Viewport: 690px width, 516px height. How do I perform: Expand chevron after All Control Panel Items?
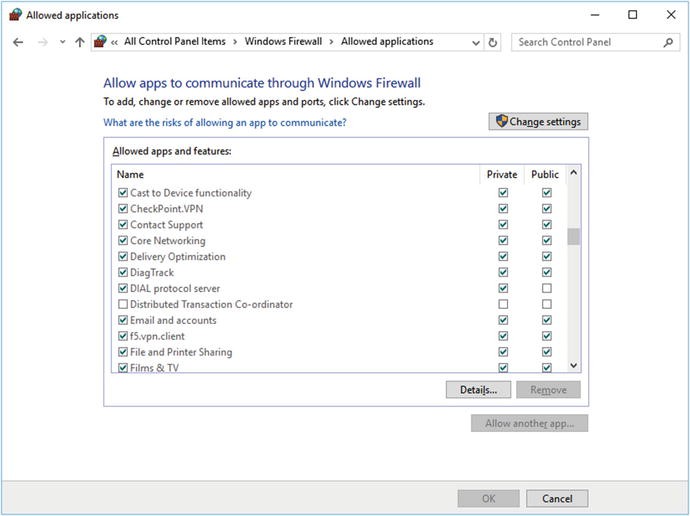(235, 42)
